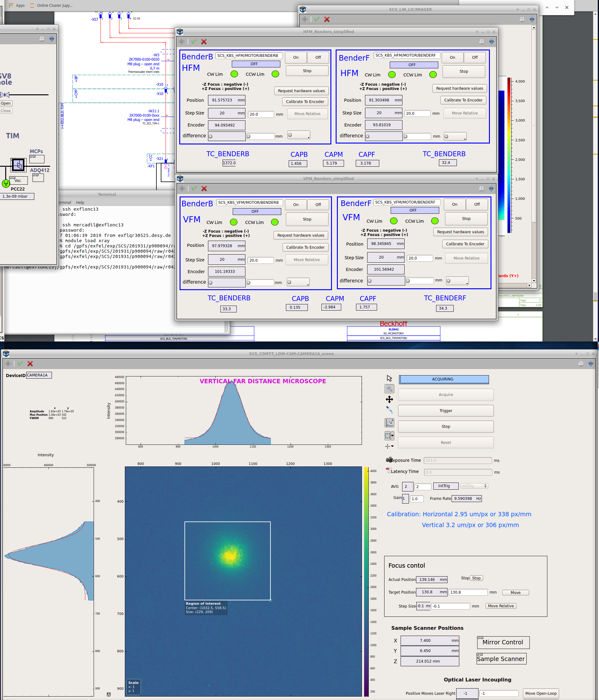Open the HFM BenderB difference dropdown

299,135
